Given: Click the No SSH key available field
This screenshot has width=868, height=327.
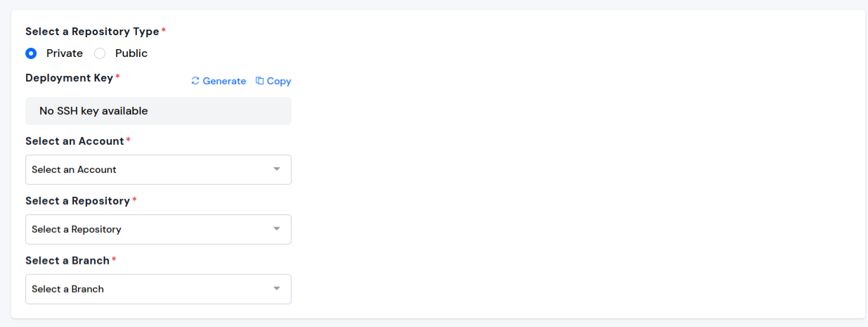Looking at the screenshot, I should 158,111.
